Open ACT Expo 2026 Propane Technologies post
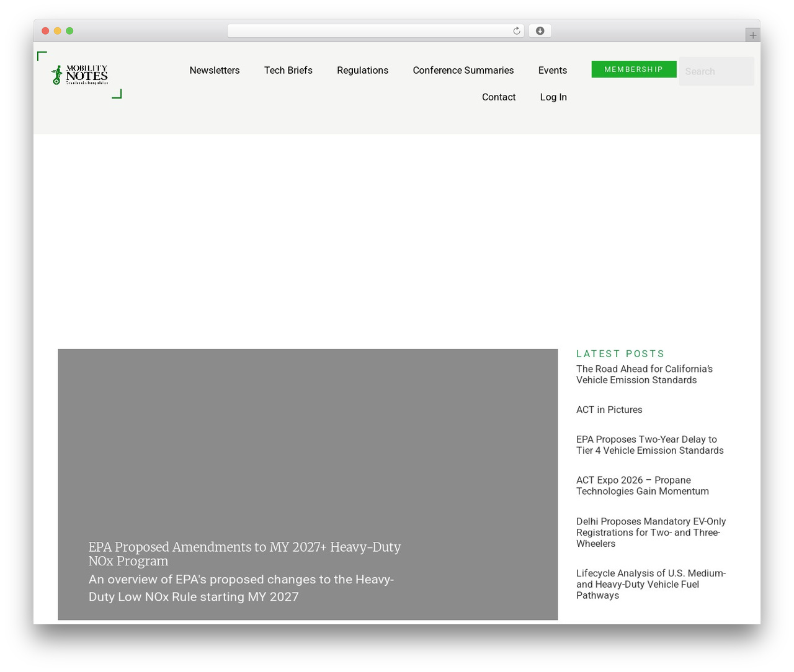 pos(643,485)
